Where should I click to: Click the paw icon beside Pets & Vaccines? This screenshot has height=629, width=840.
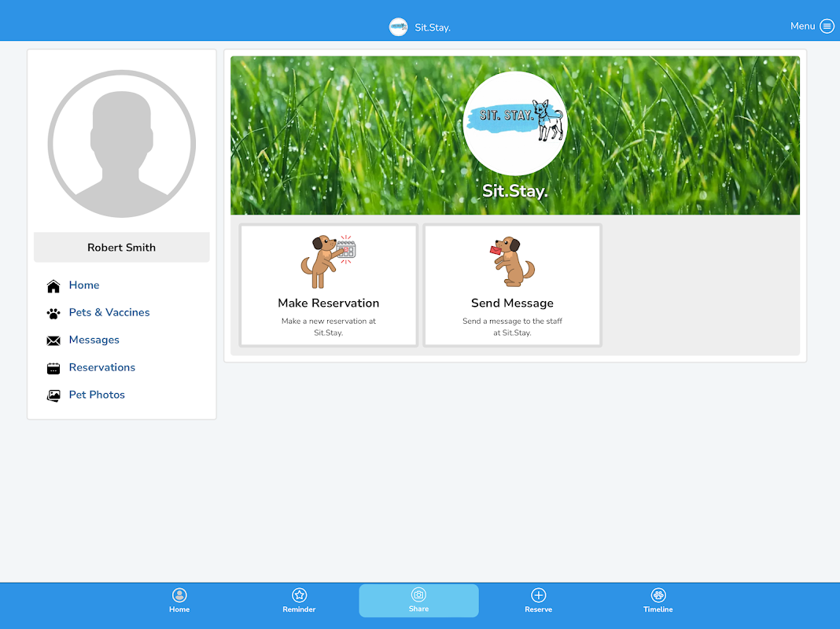tap(53, 314)
